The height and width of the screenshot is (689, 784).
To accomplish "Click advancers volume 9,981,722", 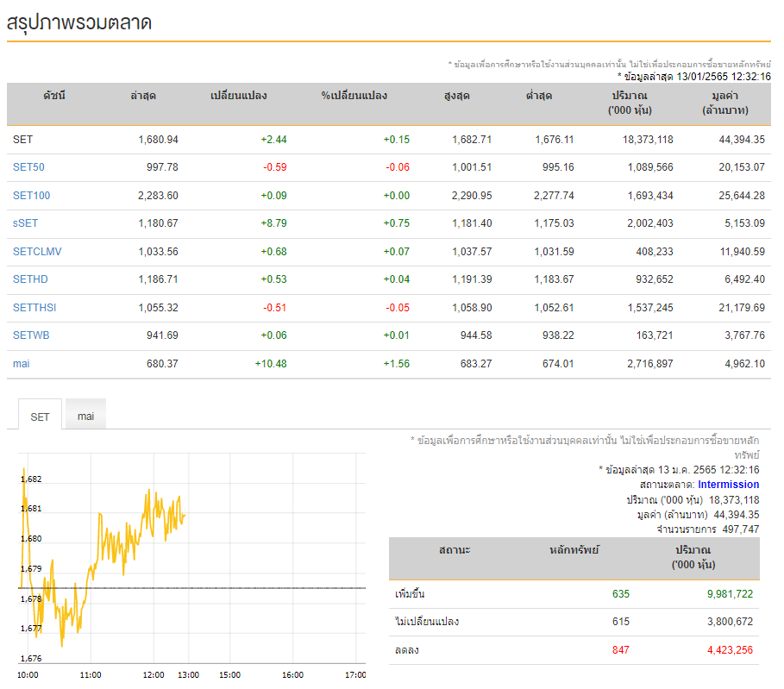I will click(730, 594).
